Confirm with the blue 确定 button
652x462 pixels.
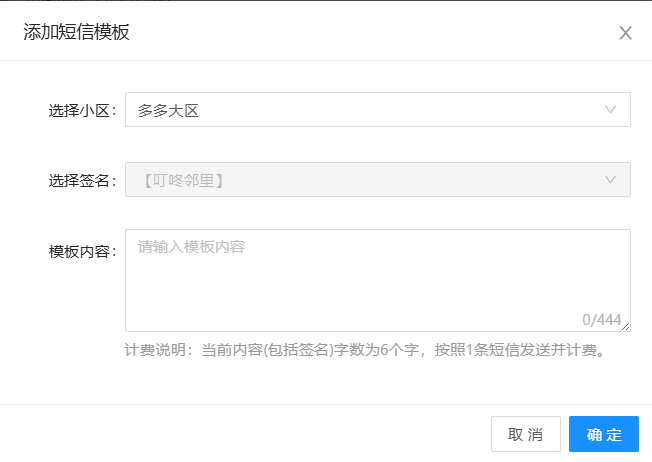pyautogui.click(x=603, y=435)
